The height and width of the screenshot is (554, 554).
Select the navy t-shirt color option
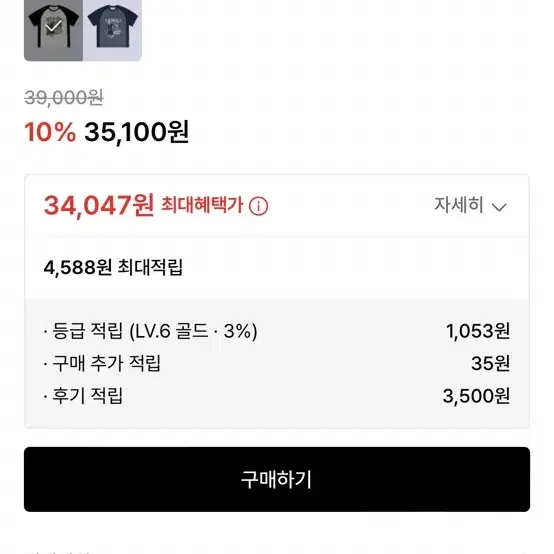(112, 30)
